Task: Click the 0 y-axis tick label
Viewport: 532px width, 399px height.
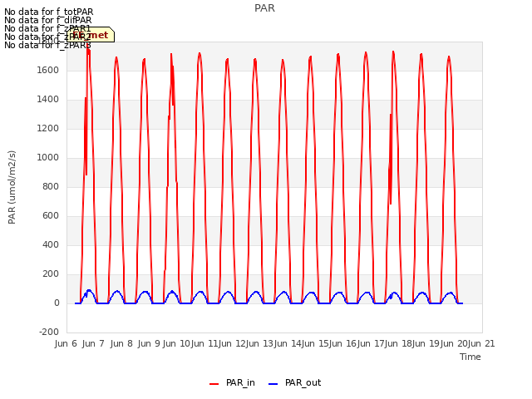Action: [57, 303]
